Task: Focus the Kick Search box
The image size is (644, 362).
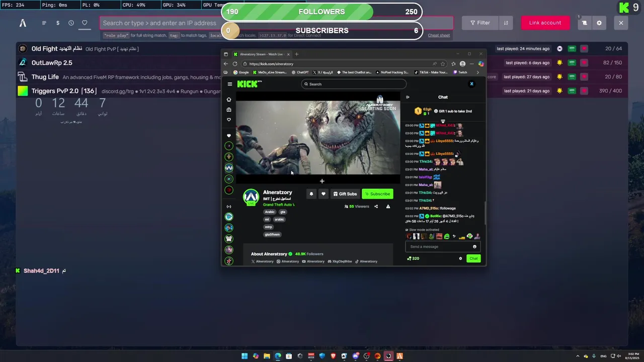Action: click(354, 84)
